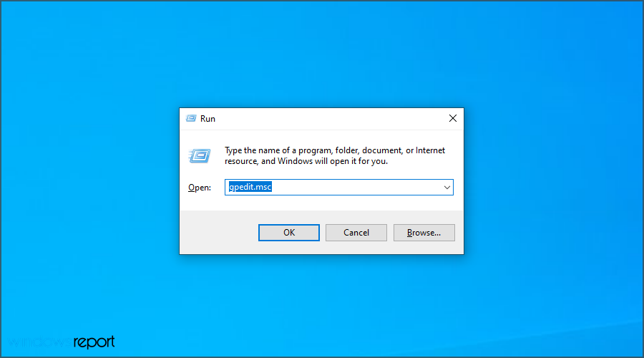The width and height of the screenshot is (644, 358).
Task: Click the 'Run' title text
Action: click(x=208, y=119)
